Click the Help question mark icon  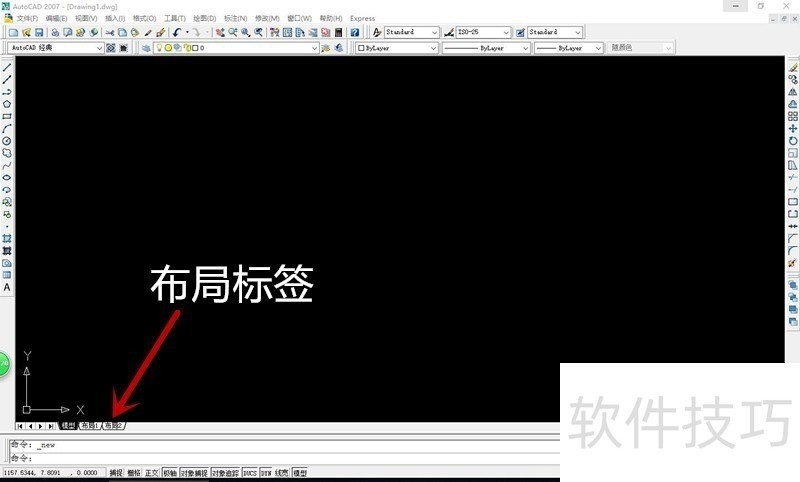click(x=355, y=32)
